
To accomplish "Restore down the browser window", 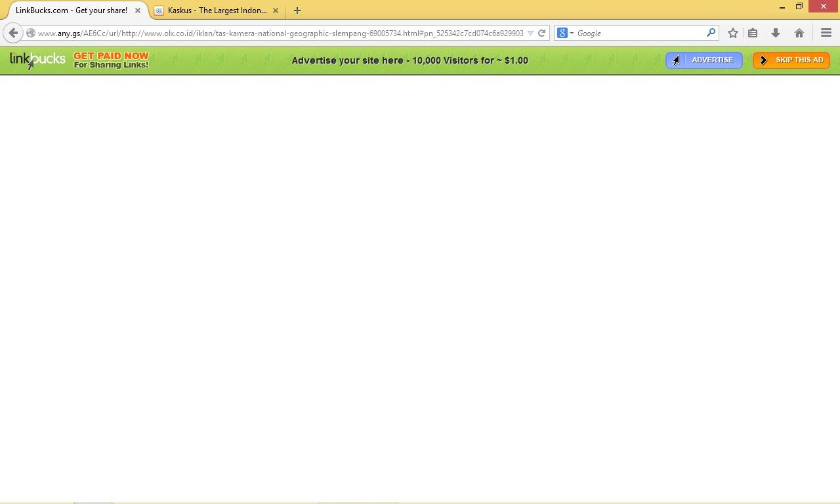I will coord(799,7).
